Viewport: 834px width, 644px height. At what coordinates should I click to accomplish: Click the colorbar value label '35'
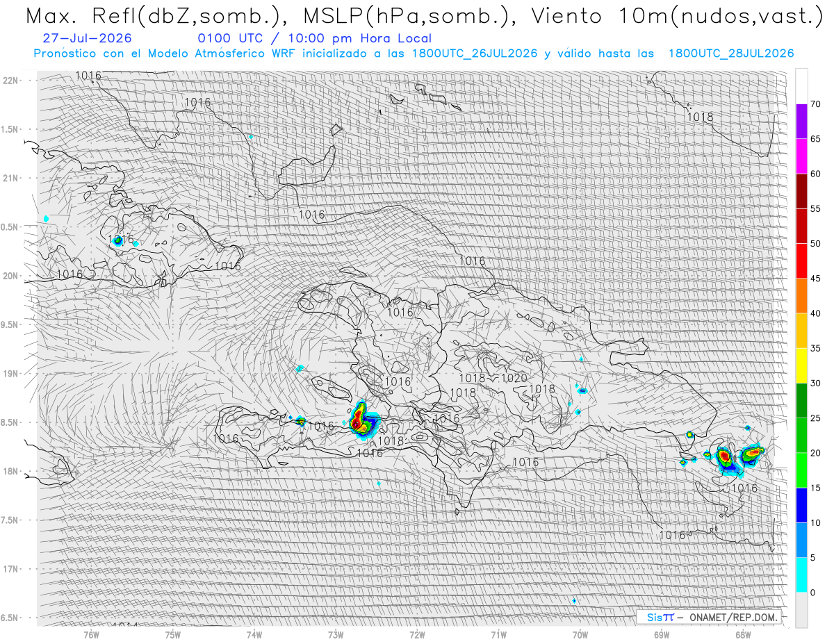[815, 348]
